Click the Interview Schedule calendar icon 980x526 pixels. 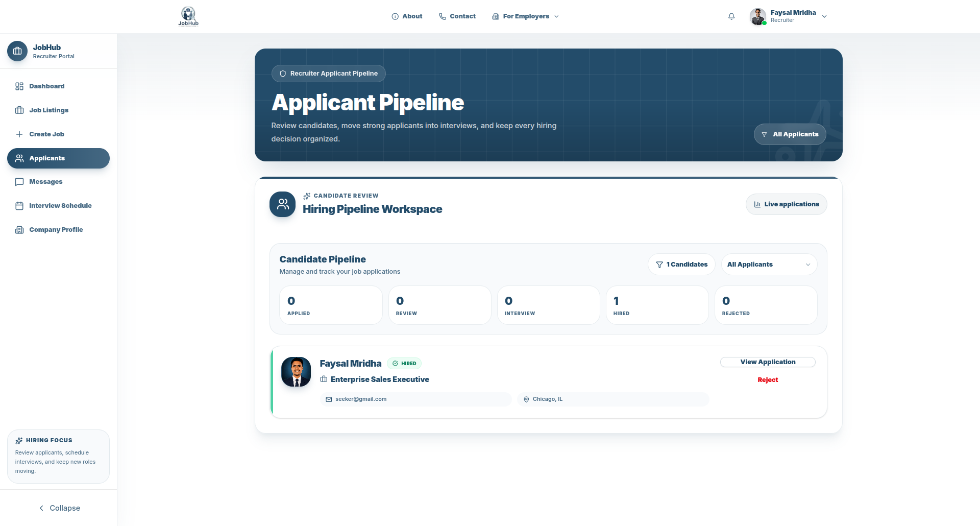[x=19, y=206]
